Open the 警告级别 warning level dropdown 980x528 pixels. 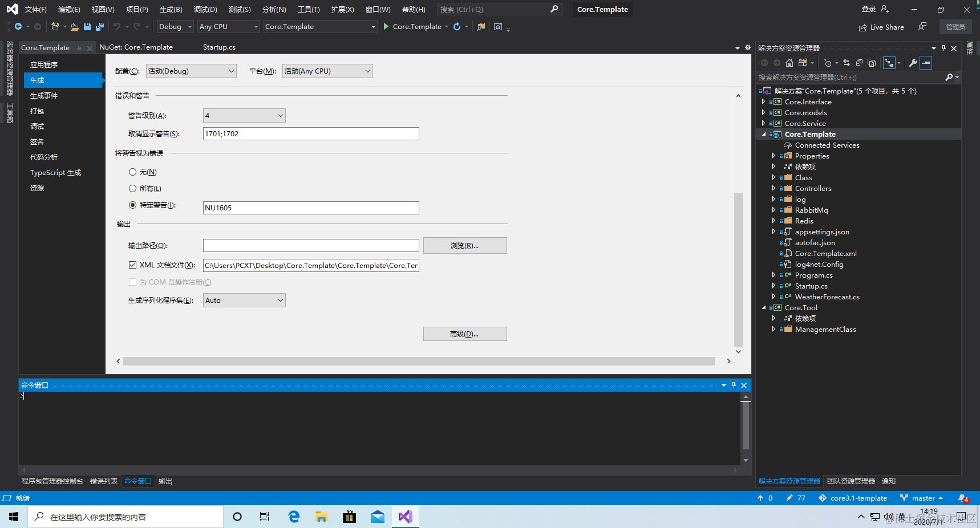click(244, 115)
